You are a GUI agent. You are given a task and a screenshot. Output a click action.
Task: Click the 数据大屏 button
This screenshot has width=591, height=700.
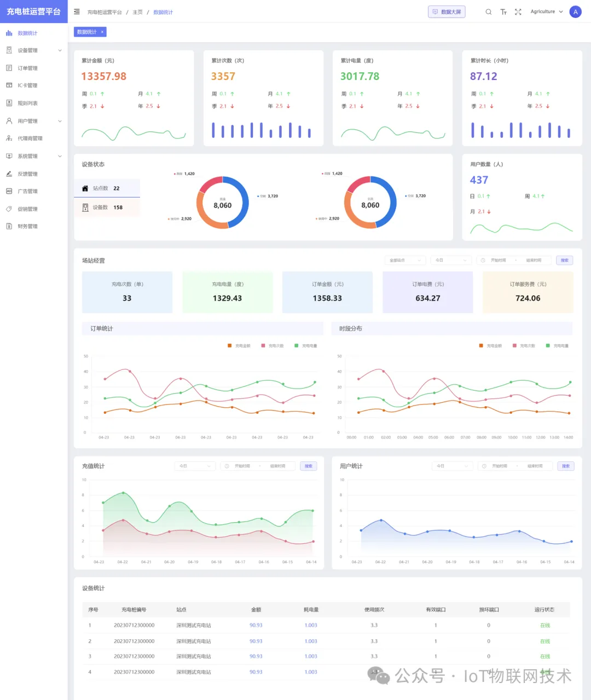pos(447,11)
